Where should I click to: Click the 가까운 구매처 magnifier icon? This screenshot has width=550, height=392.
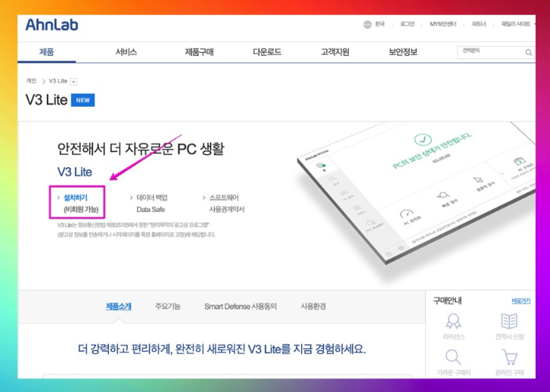tap(453, 358)
